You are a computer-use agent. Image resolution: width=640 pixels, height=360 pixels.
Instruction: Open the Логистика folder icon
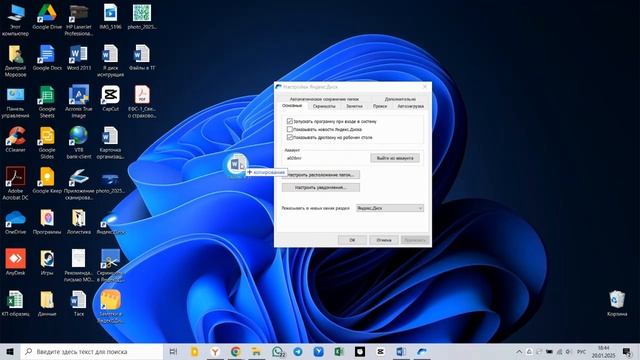click(x=78, y=222)
